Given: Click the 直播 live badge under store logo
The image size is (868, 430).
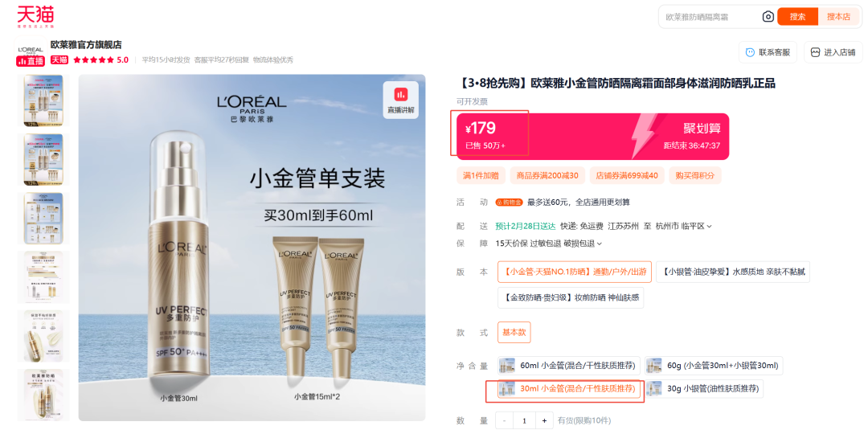Looking at the screenshot, I should click(x=30, y=61).
